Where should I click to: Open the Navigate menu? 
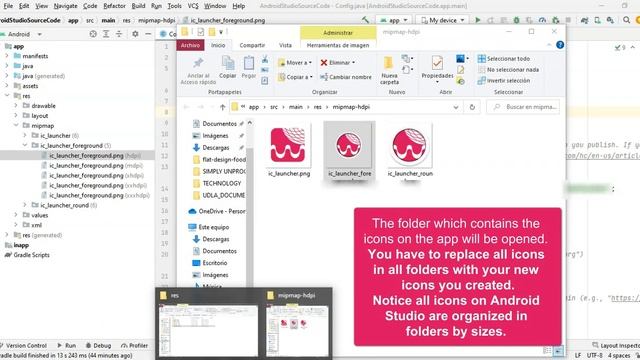pyautogui.click(x=65, y=6)
